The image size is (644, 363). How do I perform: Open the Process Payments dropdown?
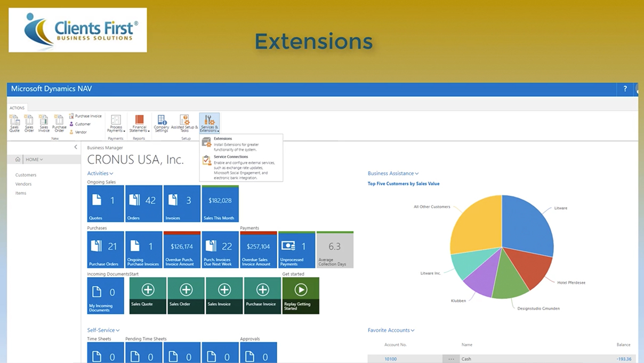[x=116, y=123]
